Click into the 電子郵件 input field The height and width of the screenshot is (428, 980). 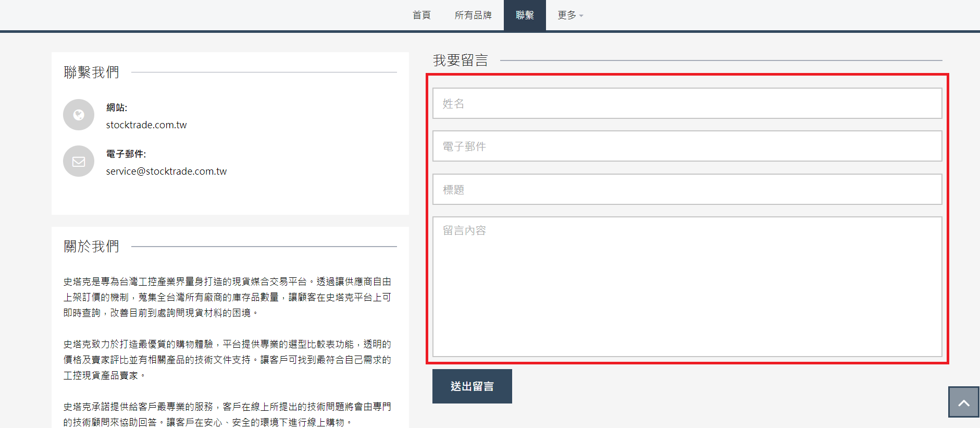[687, 146]
